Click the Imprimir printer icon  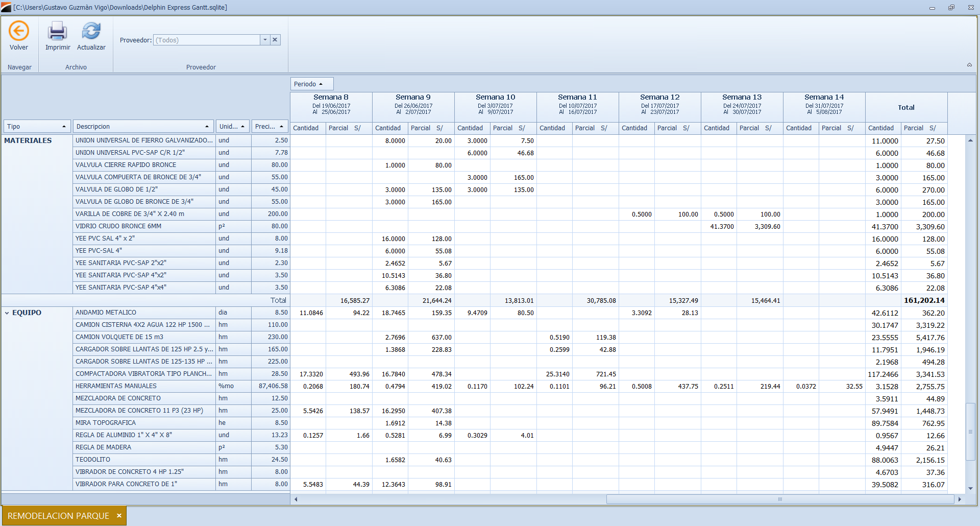point(57,31)
